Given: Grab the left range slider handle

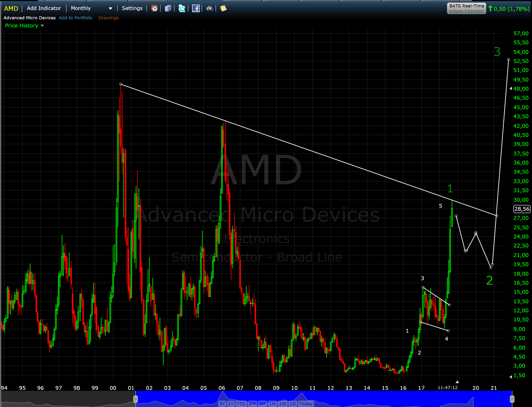Looking at the screenshot, I should (x=136, y=399).
